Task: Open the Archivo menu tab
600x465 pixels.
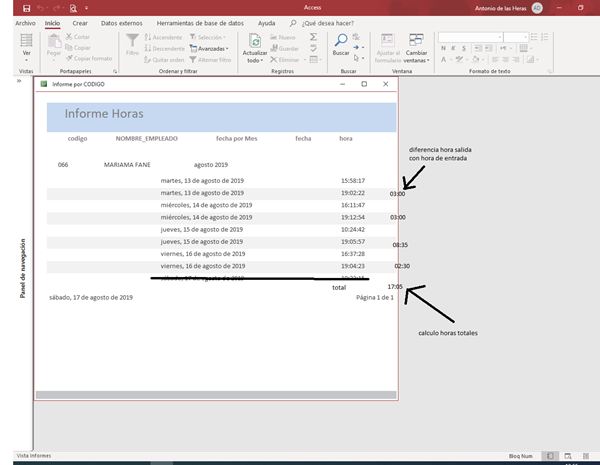Action: pyautogui.click(x=26, y=21)
